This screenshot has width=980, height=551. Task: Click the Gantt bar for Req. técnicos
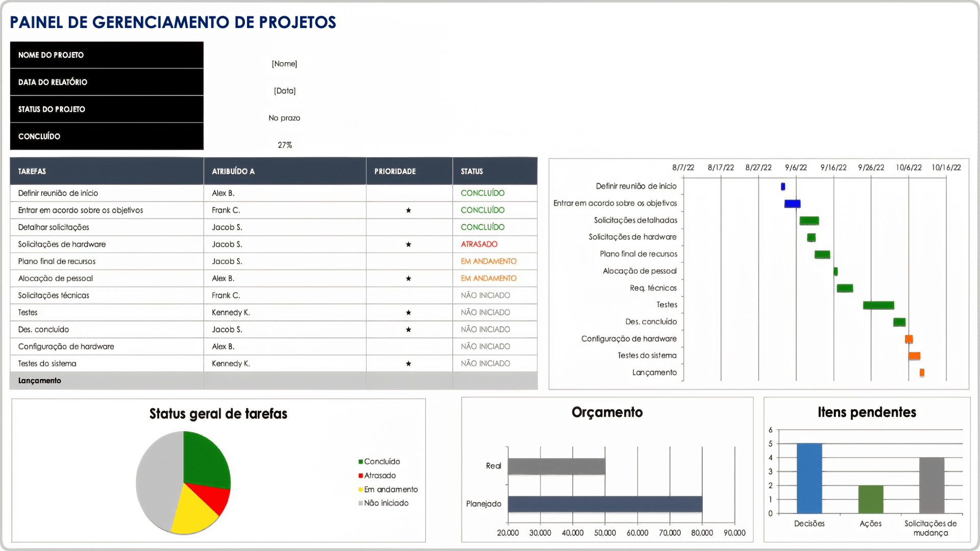845,288
